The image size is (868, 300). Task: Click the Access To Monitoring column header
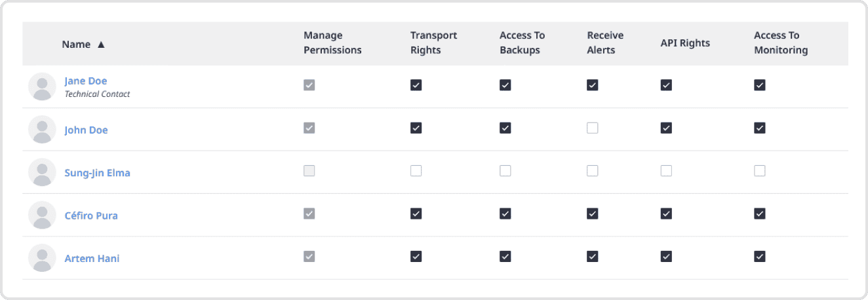click(x=780, y=43)
